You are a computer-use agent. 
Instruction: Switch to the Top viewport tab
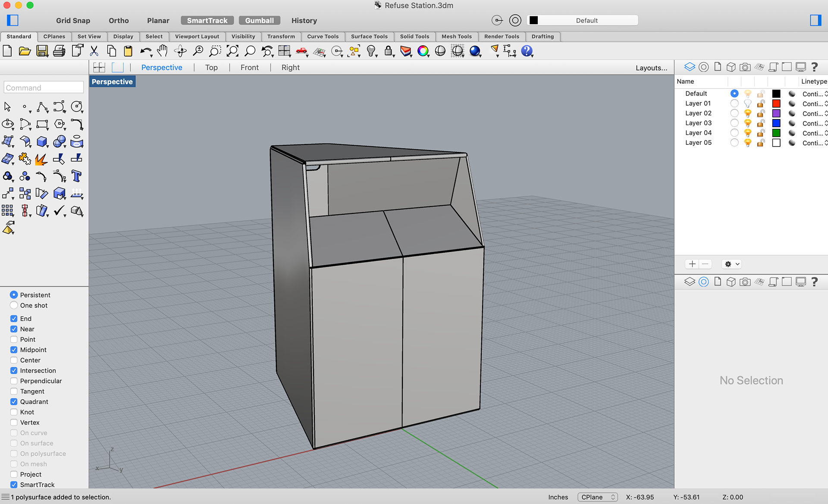coord(211,67)
